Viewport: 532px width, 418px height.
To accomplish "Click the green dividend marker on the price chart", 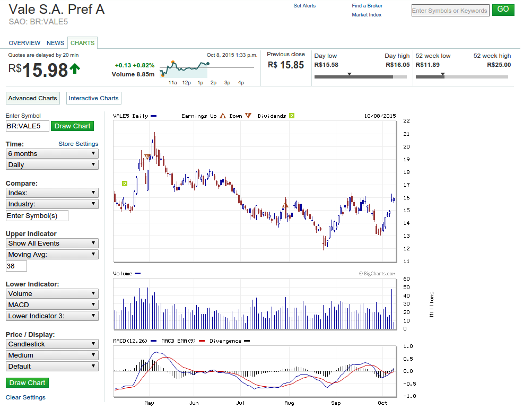I will [125, 184].
